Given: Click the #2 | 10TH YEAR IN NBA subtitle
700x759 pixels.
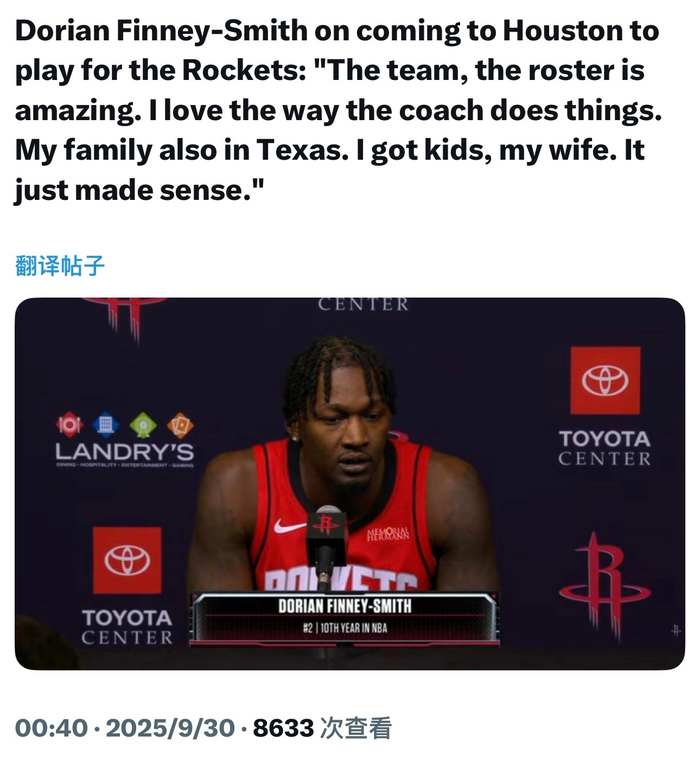Looking at the screenshot, I should [x=345, y=628].
